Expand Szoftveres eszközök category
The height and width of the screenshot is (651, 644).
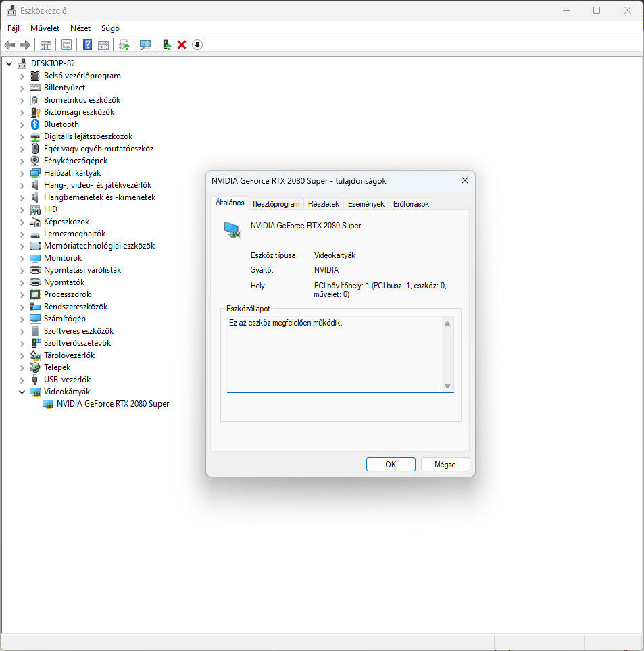[x=22, y=331]
